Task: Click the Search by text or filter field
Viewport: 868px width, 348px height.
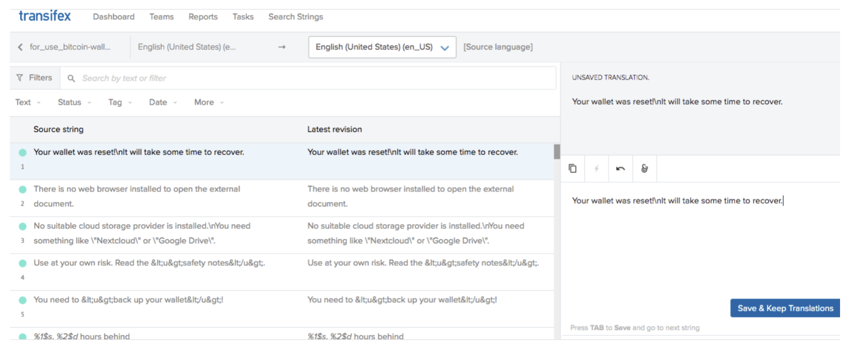Action: point(311,78)
